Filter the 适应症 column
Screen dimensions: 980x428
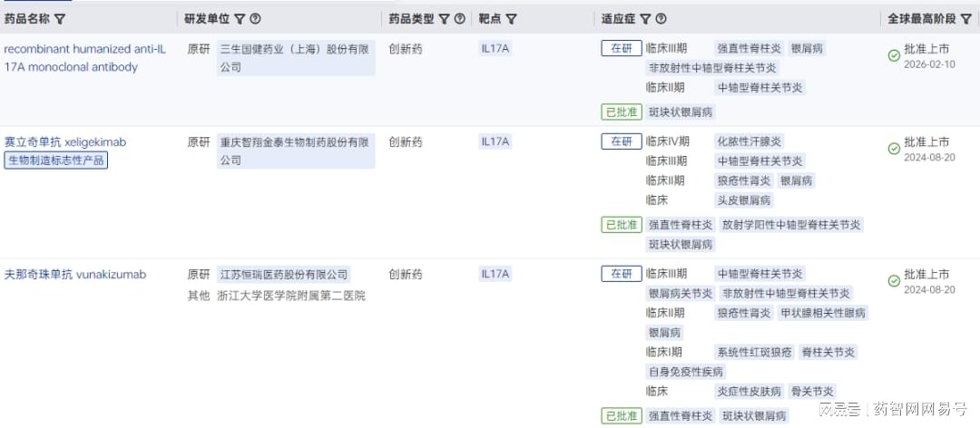point(644,19)
